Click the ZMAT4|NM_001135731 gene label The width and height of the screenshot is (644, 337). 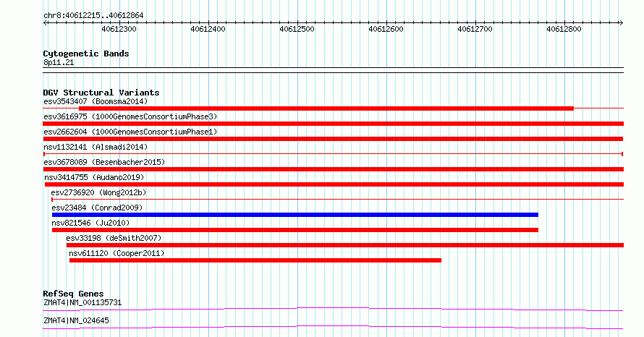tap(82, 302)
